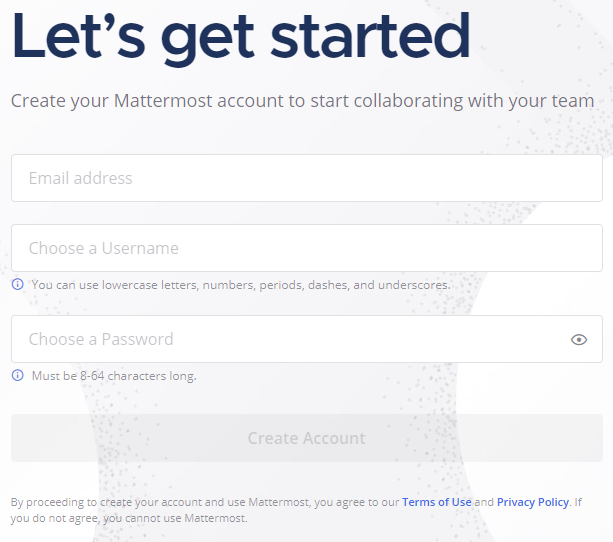Open the Terms of Use link

[x=436, y=502]
